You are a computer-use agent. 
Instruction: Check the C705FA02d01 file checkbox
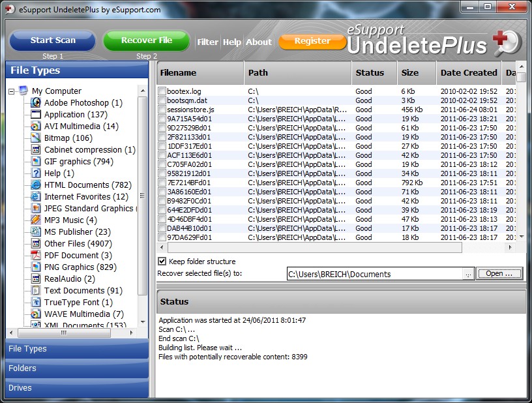tap(162, 164)
